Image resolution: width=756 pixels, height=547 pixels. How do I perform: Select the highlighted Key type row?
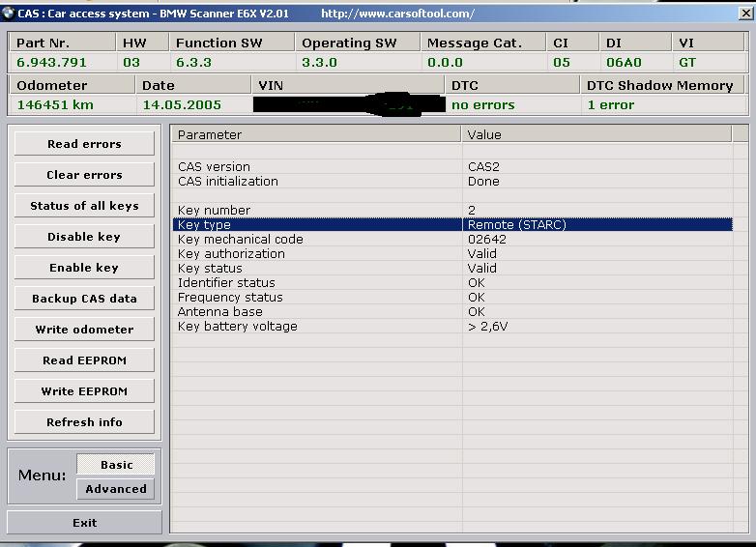click(x=452, y=224)
